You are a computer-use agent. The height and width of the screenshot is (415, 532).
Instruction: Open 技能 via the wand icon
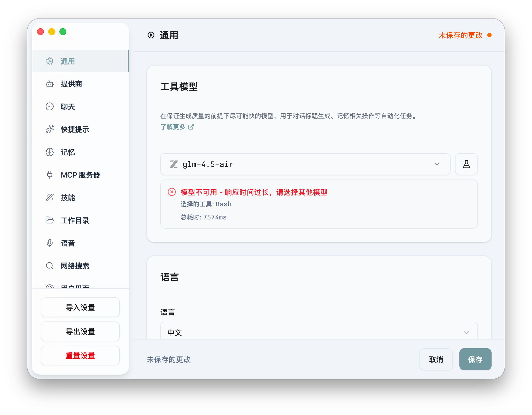pyautogui.click(x=49, y=198)
